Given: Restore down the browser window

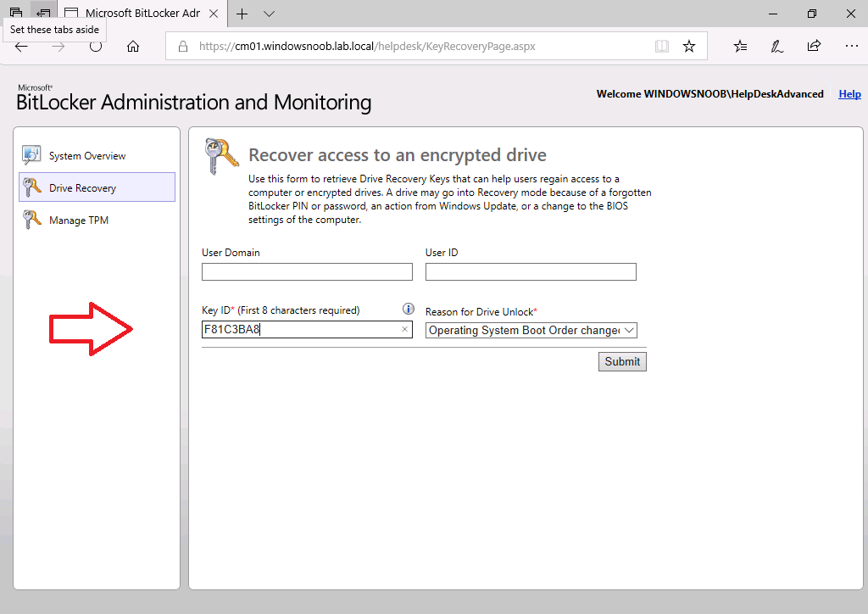Looking at the screenshot, I should (811, 14).
